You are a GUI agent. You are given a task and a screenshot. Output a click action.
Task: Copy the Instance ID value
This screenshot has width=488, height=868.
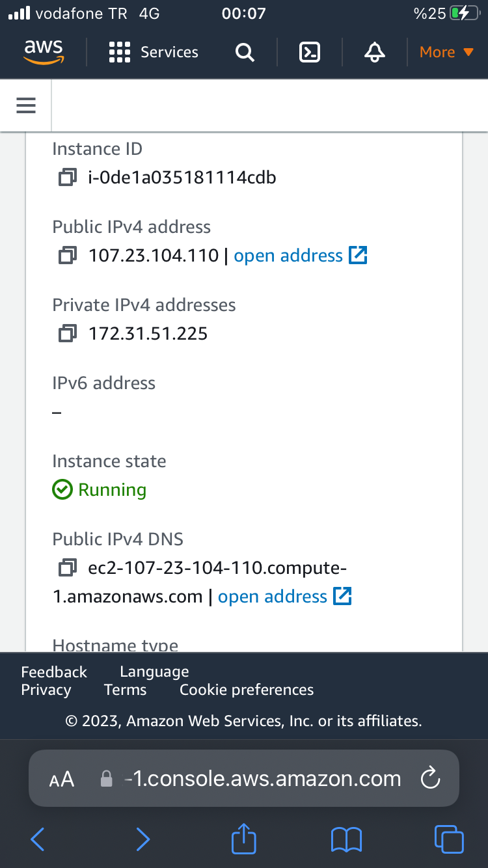[x=67, y=177]
